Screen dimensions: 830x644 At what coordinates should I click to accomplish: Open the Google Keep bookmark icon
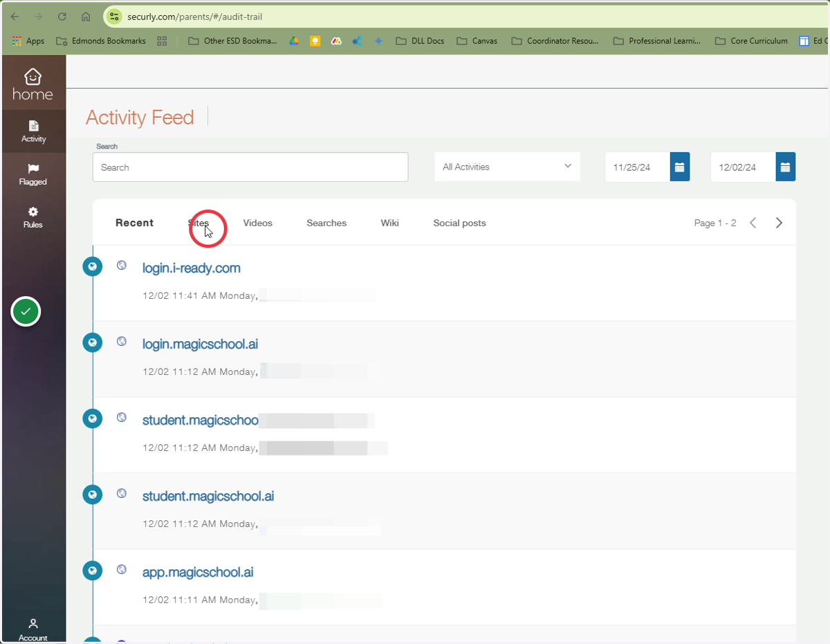point(315,41)
